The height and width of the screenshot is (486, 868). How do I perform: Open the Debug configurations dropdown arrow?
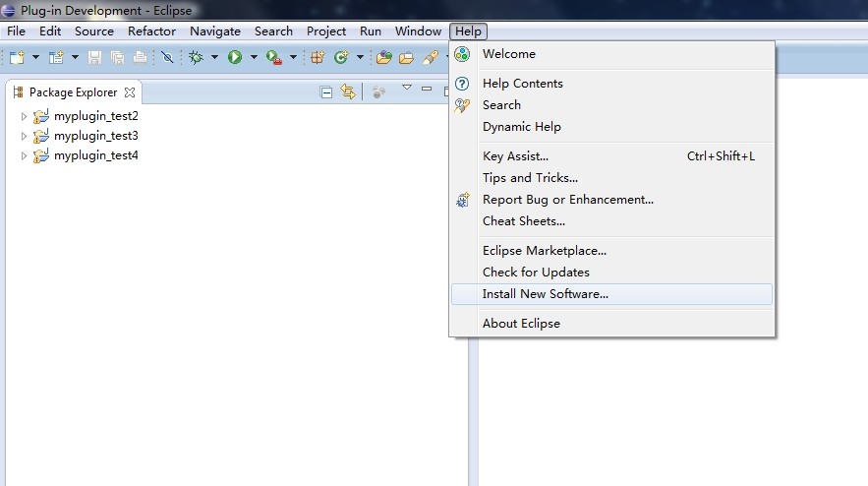pyautogui.click(x=214, y=57)
